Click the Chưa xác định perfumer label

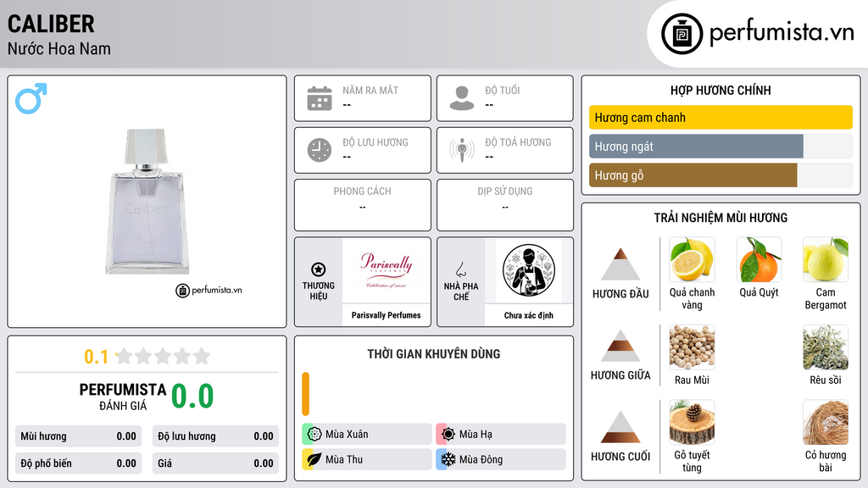[529, 315]
